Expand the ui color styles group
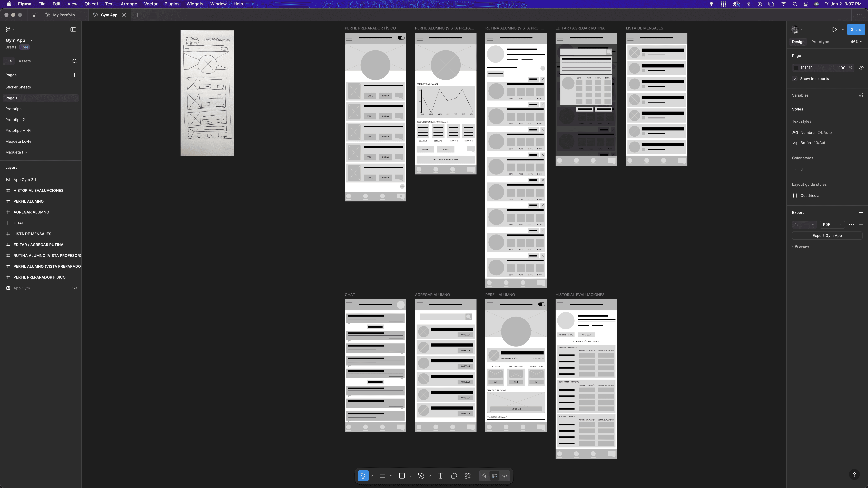Image resolution: width=868 pixels, height=488 pixels. [x=795, y=169]
